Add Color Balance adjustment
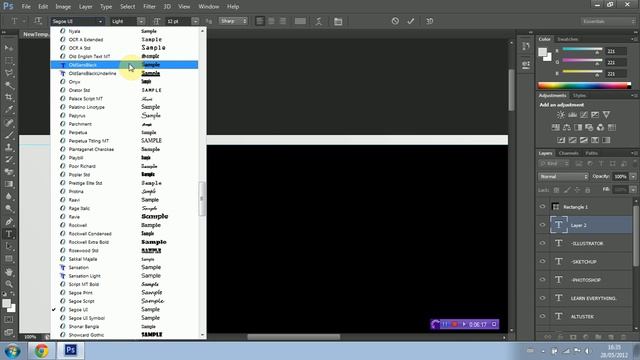Viewport: 640px width, 360px height. 567,128
